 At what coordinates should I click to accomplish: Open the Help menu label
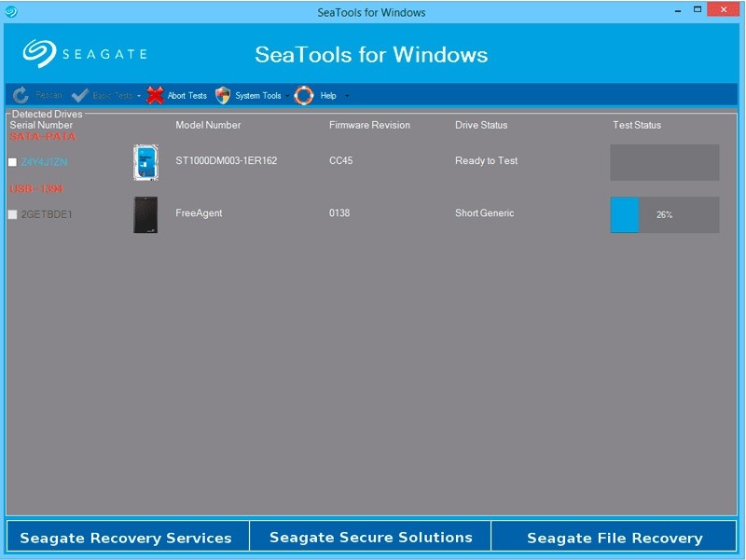point(328,96)
